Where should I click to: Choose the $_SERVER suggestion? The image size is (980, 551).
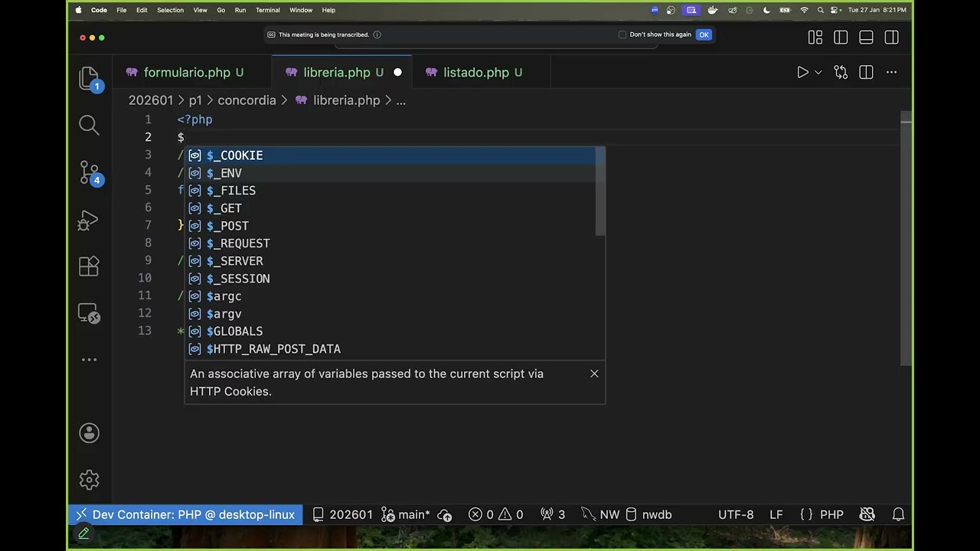pos(395,261)
